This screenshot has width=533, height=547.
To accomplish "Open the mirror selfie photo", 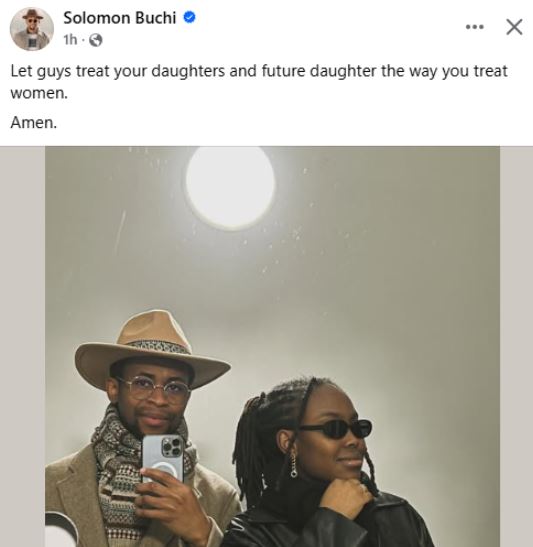I will point(272,346).
